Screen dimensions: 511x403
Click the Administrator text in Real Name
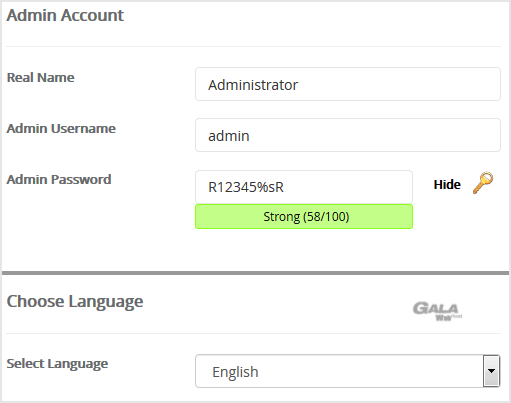coord(253,85)
